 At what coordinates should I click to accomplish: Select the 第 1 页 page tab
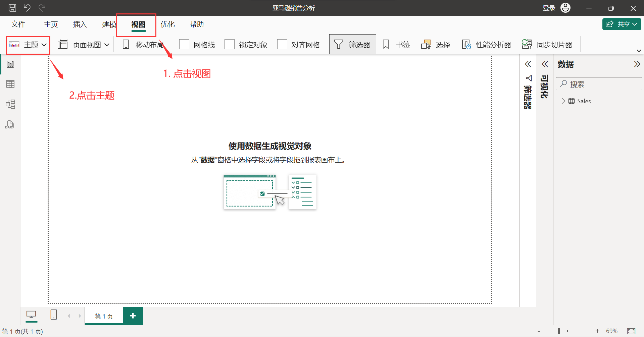[x=104, y=316]
